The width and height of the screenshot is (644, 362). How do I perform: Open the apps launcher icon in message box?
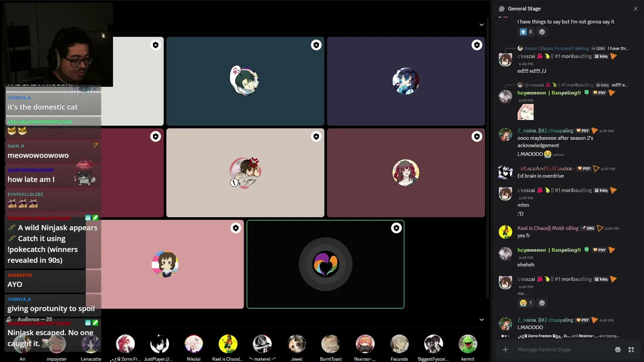tap(631, 349)
